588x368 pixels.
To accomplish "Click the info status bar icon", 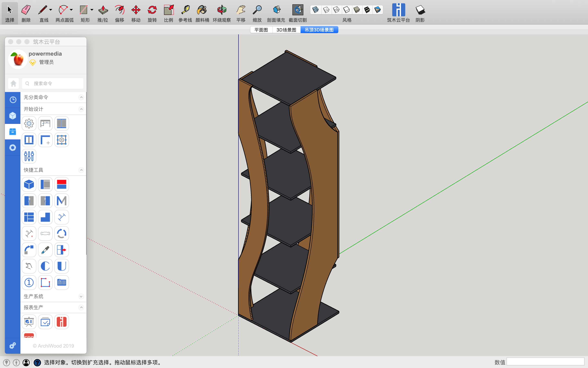I will tap(16, 363).
